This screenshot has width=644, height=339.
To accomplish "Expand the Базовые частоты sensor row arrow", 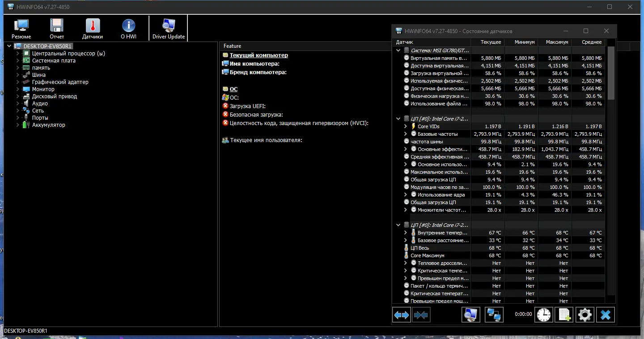I will [x=406, y=134].
